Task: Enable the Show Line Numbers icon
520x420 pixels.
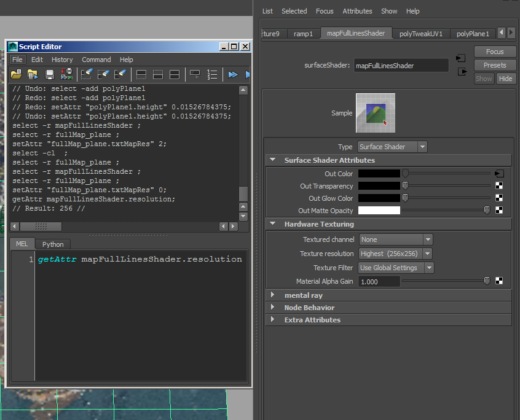Action: (212, 74)
